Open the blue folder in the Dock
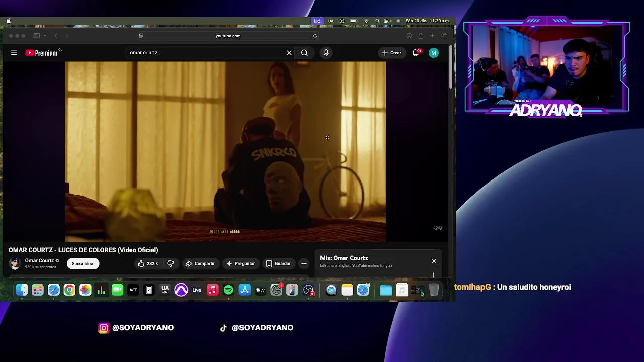644x362 pixels. 386,290
